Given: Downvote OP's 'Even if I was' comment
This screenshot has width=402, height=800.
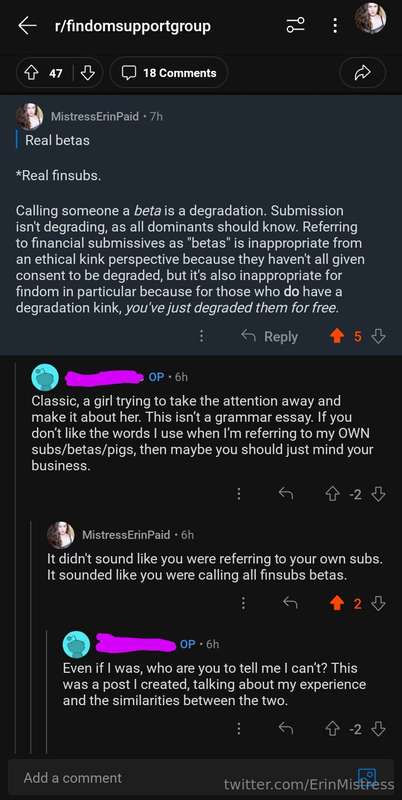Looking at the screenshot, I should 378,729.
